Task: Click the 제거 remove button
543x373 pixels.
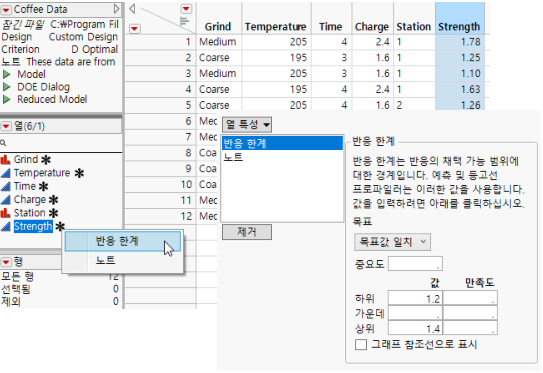Action: point(247,232)
